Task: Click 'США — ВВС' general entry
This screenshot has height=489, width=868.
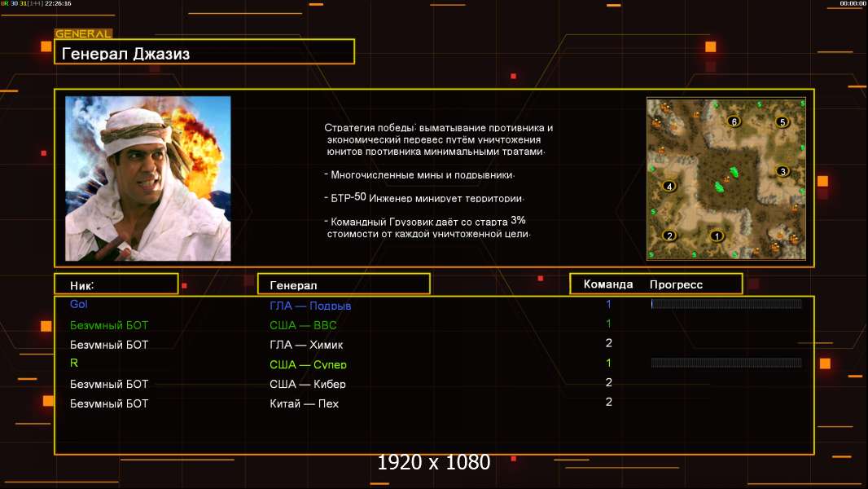Action: click(303, 325)
